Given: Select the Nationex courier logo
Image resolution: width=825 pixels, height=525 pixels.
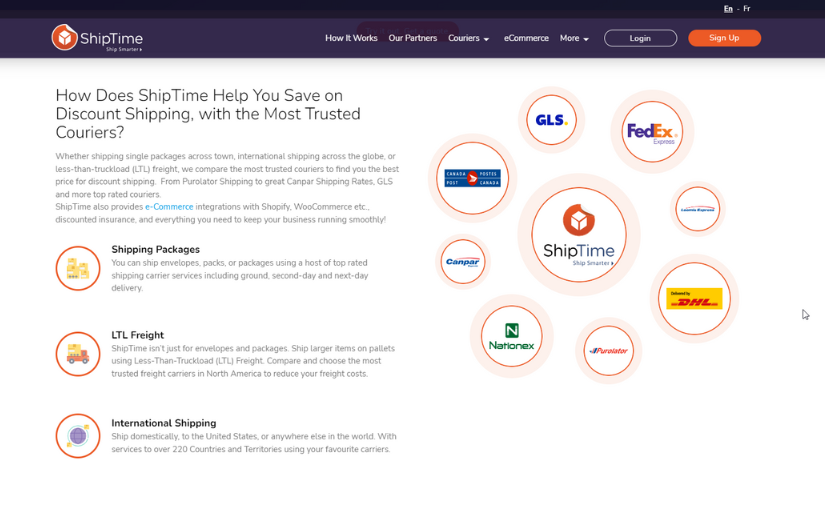Looking at the screenshot, I should coord(511,336).
